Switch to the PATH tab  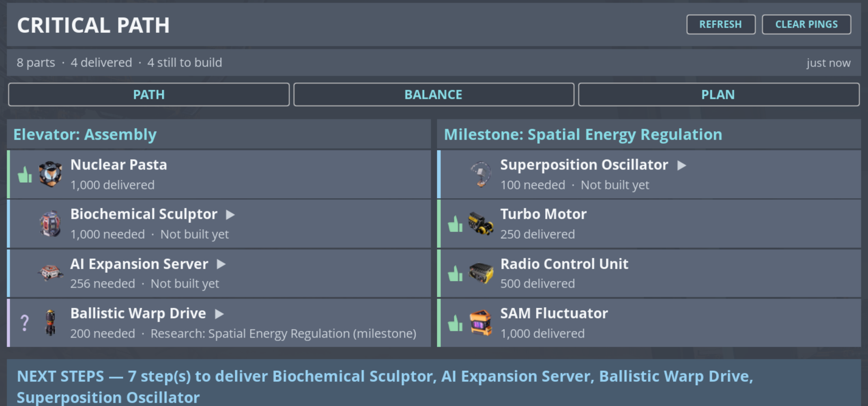coord(149,95)
